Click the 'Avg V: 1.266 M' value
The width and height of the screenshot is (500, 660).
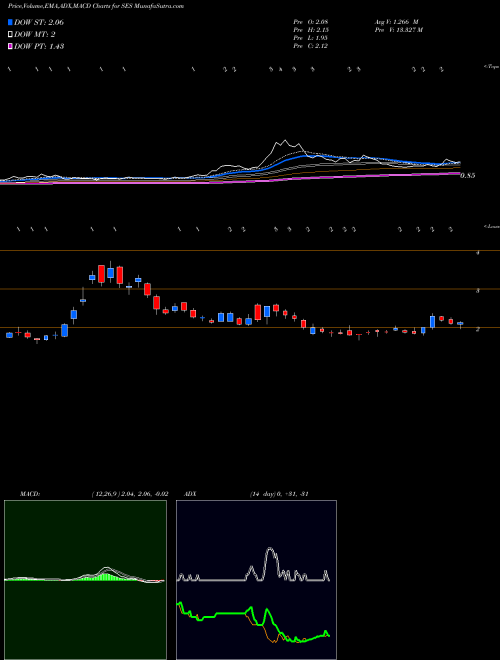(396, 22)
